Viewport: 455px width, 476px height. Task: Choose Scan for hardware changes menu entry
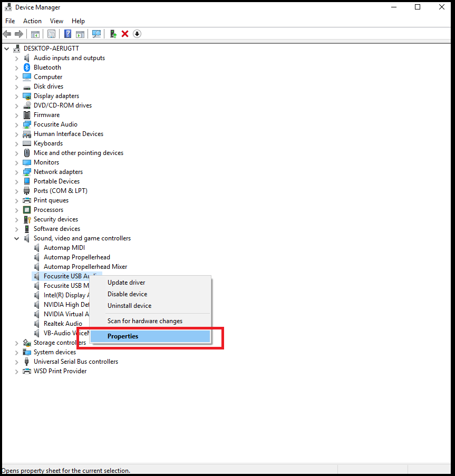coord(150,321)
